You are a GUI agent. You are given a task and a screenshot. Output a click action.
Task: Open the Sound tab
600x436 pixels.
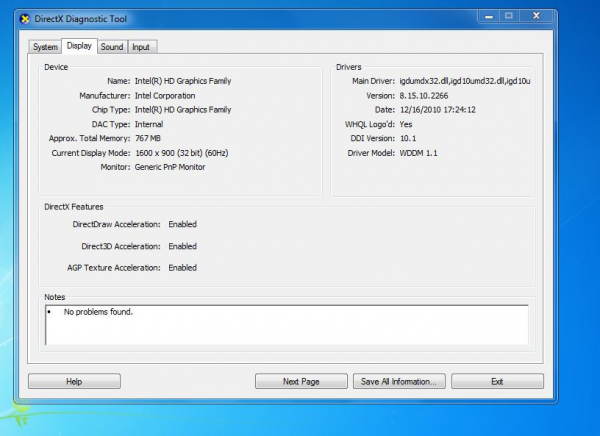[x=112, y=47]
